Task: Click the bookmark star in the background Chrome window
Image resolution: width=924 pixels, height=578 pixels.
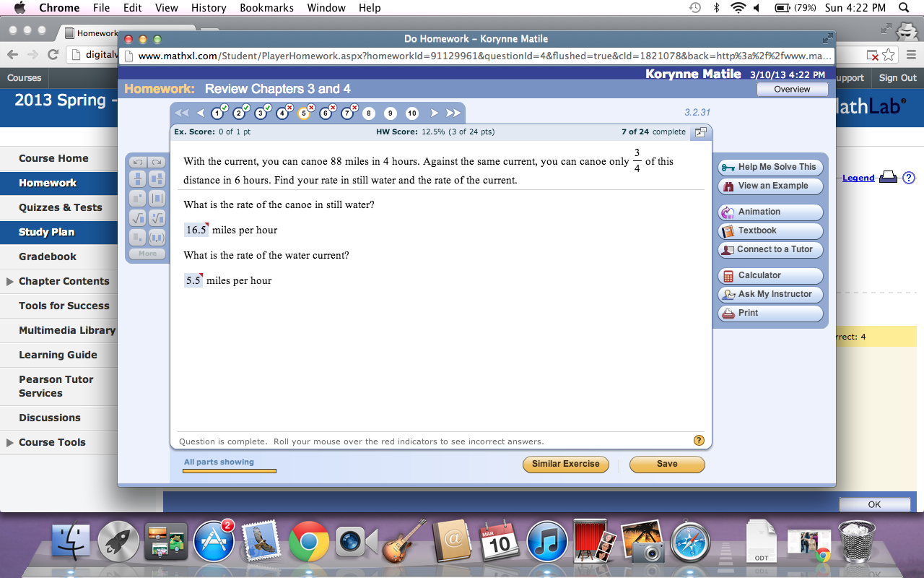Action: pos(889,54)
